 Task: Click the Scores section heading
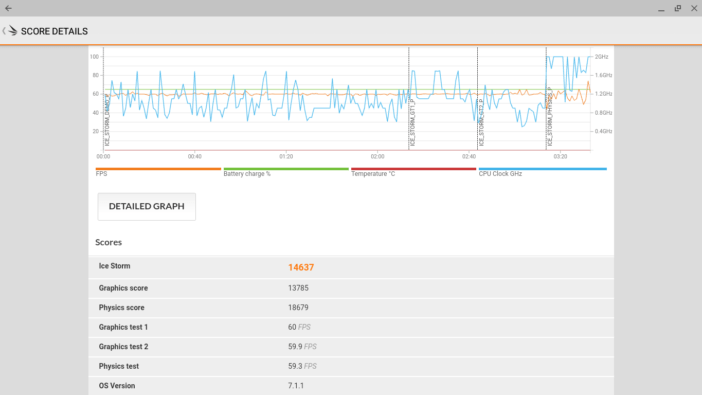(108, 242)
